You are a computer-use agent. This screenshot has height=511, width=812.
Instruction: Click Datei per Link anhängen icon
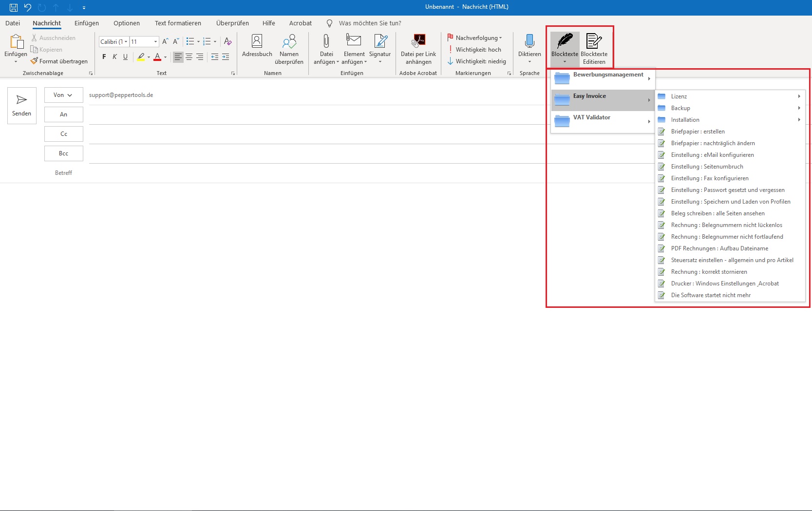point(418,41)
